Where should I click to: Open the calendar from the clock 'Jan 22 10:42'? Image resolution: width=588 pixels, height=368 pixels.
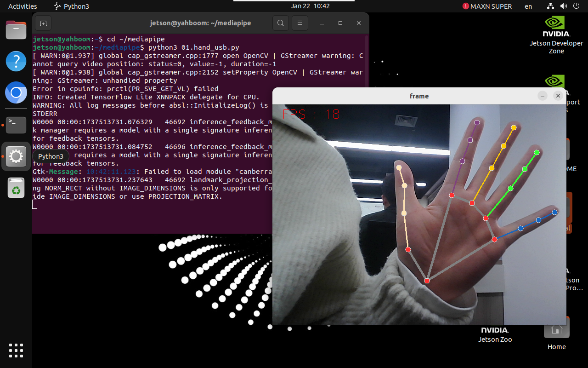pyautogui.click(x=311, y=6)
